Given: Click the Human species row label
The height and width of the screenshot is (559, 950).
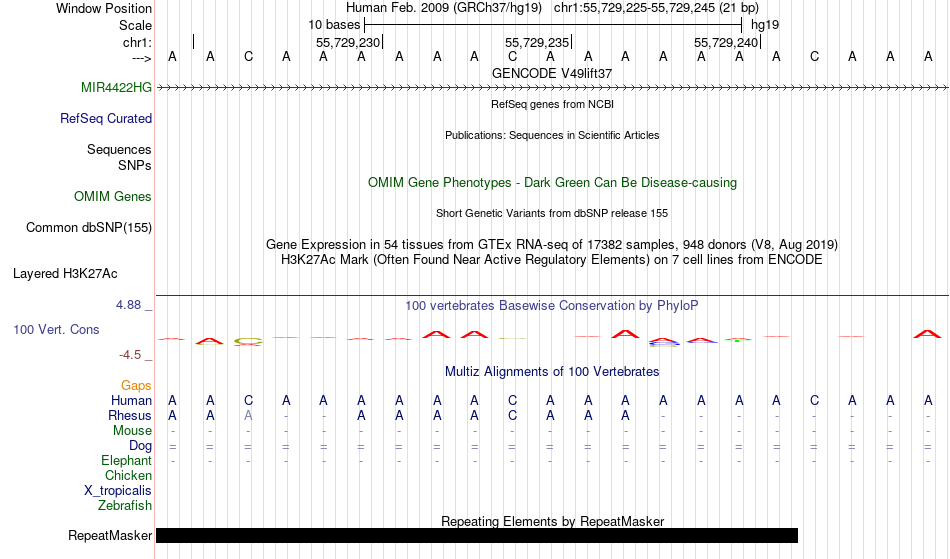Looking at the screenshot, I should click(131, 400).
